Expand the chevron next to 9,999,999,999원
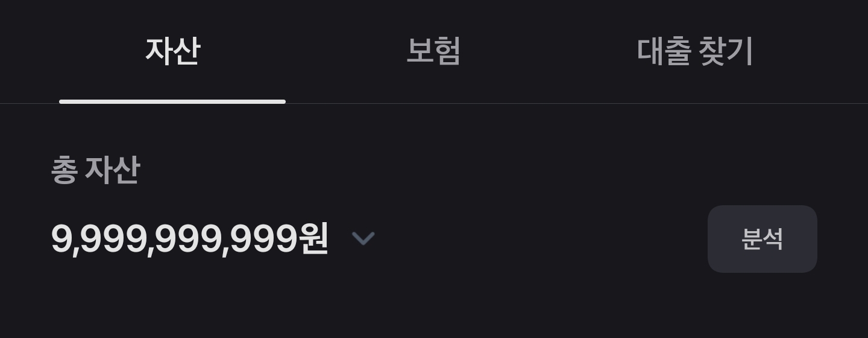 point(363,239)
